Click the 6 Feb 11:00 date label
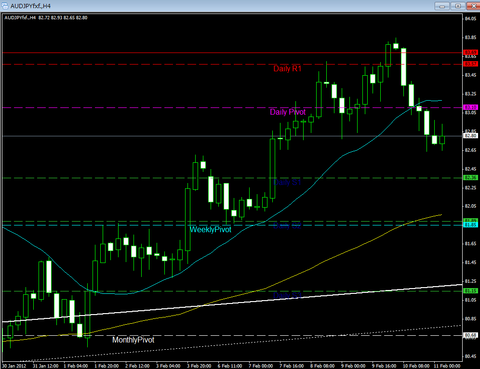Screen dimensions: 480x369 click(230, 366)
